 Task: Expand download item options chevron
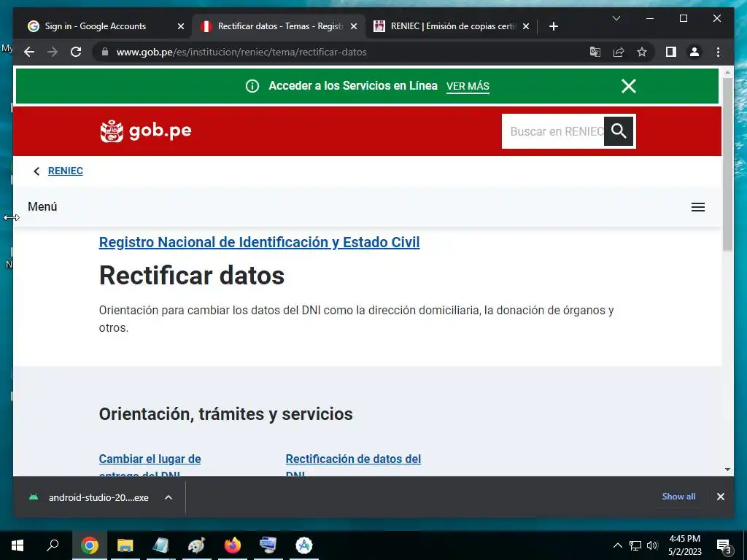coord(169,497)
